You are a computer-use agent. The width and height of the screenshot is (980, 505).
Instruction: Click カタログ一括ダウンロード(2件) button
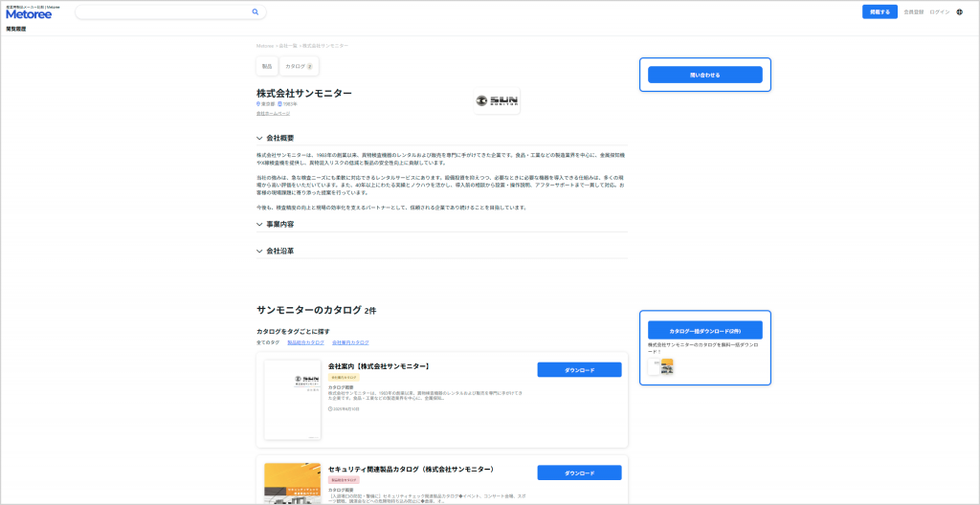coord(705,330)
